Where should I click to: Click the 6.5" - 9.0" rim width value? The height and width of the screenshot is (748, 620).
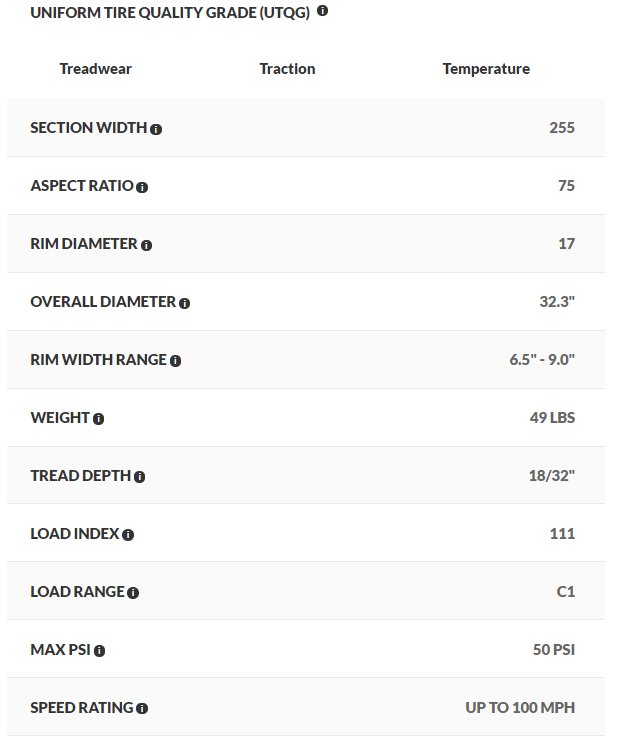coord(542,359)
